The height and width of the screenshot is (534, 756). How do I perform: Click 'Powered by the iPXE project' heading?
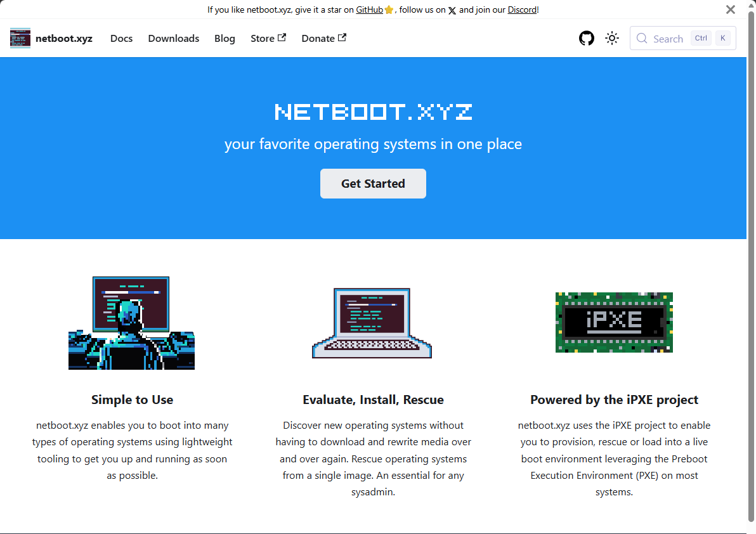tap(614, 400)
